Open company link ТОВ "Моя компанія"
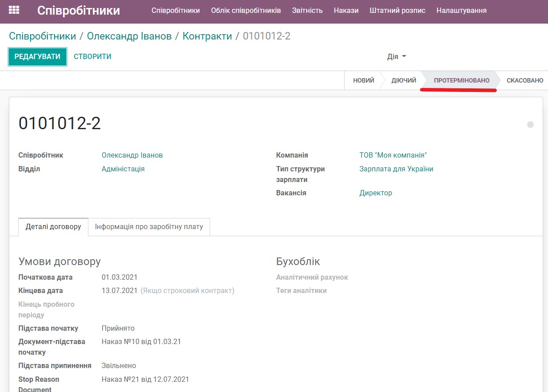The image size is (548, 392). 393,155
